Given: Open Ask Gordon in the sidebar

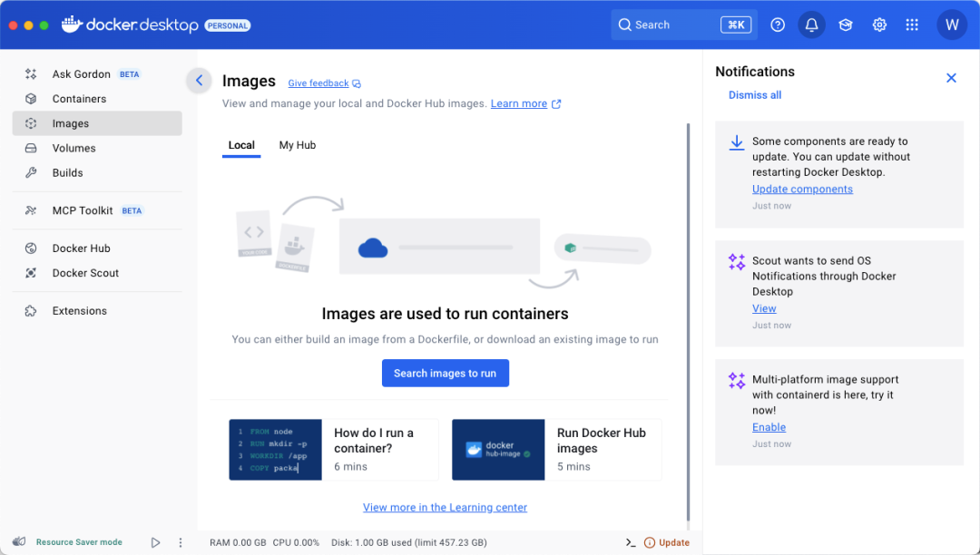Looking at the screenshot, I should click(x=82, y=74).
